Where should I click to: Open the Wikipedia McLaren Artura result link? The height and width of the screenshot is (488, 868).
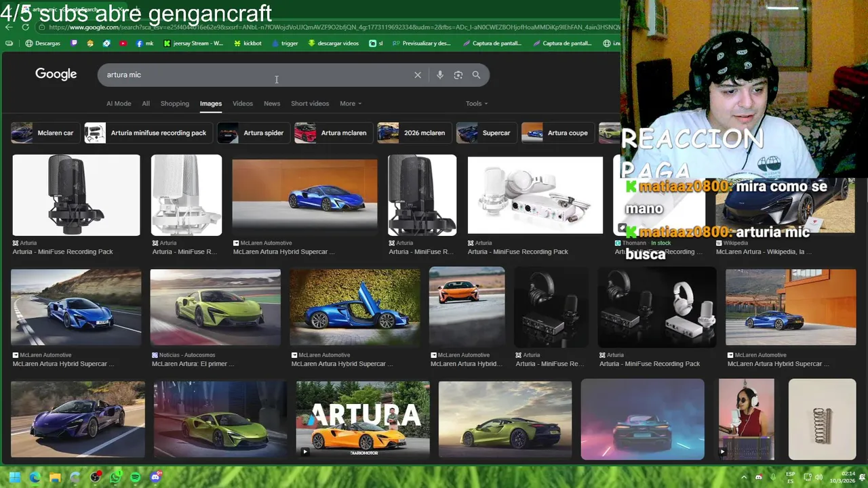click(764, 251)
